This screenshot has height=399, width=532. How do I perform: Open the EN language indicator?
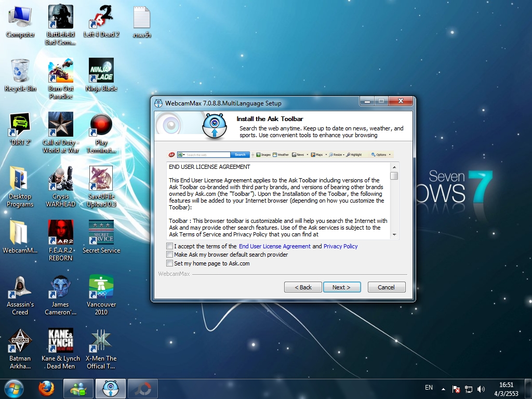(x=429, y=388)
